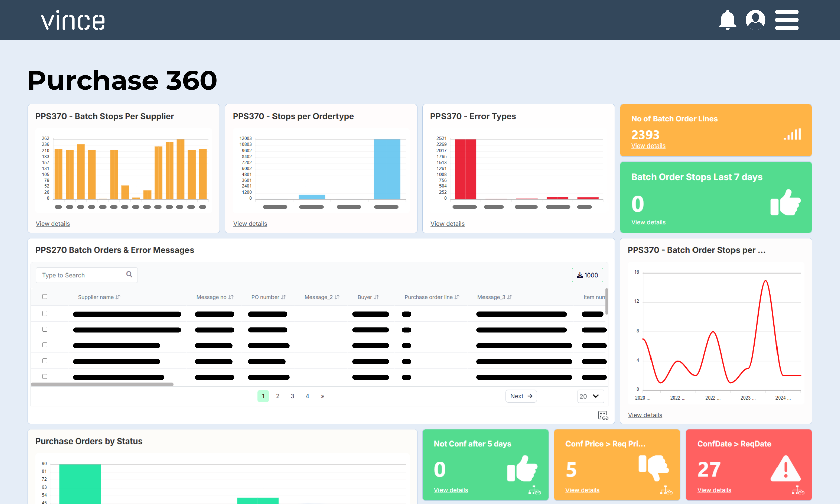View details of PPS370 Error Types

[448, 224]
